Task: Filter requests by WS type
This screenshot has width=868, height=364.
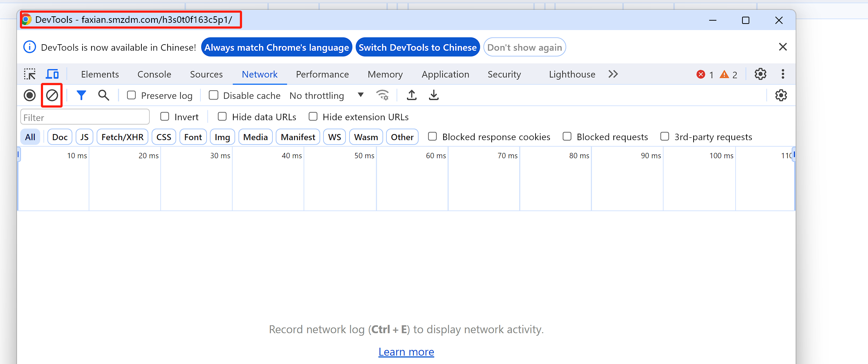Action: point(334,137)
